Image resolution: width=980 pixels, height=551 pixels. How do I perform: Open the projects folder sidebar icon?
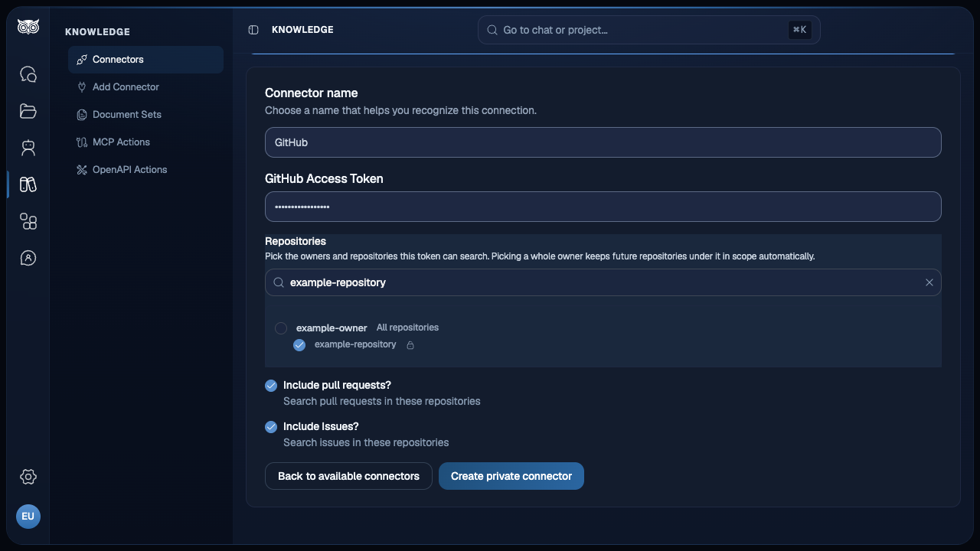(28, 111)
